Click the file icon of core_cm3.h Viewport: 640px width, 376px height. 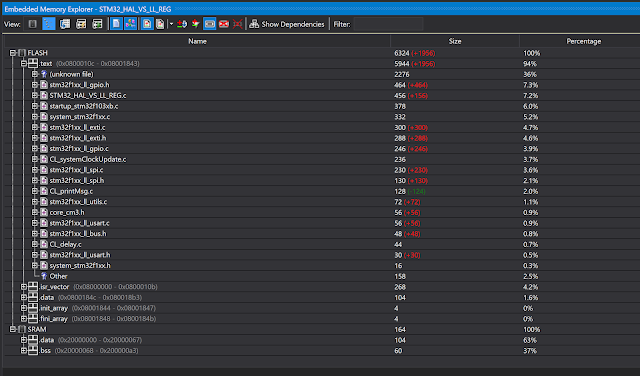pyautogui.click(x=44, y=212)
